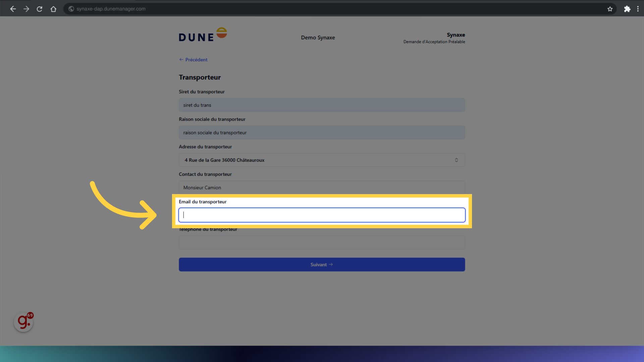
Task: Click the Transporteur heading
Action: click(200, 77)
